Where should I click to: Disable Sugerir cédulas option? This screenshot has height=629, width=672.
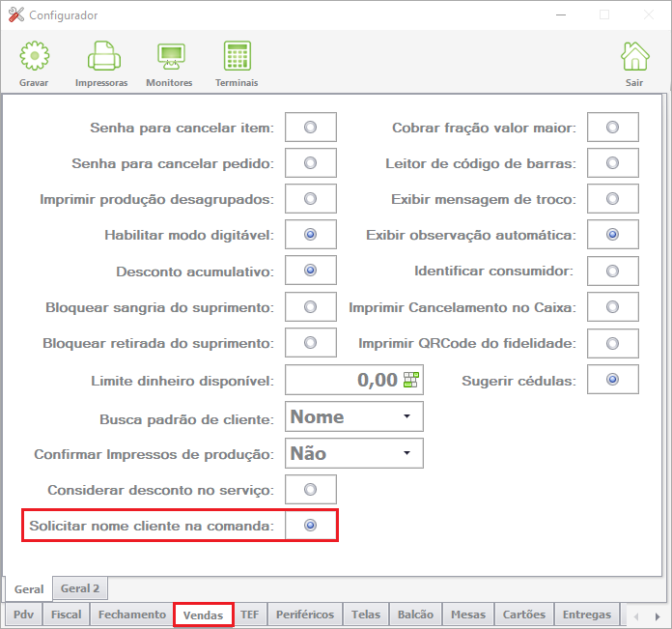(x=612, y=380)
